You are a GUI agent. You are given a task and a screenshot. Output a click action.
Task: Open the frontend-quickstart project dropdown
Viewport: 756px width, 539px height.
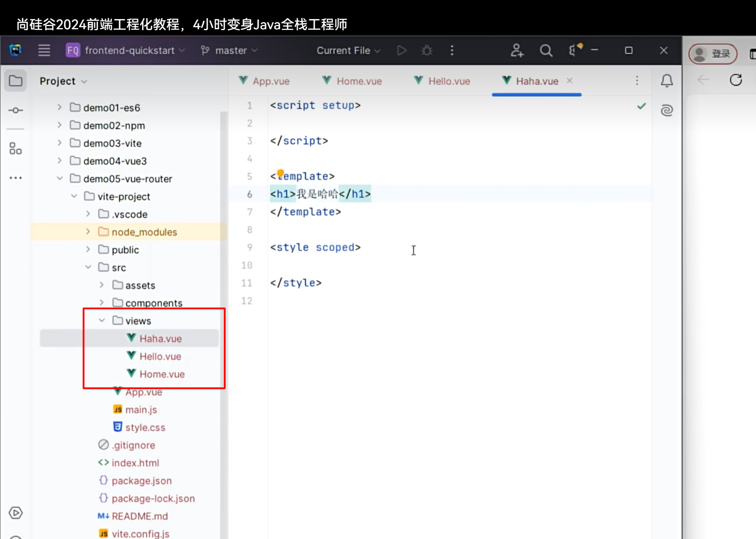[126, 51]
